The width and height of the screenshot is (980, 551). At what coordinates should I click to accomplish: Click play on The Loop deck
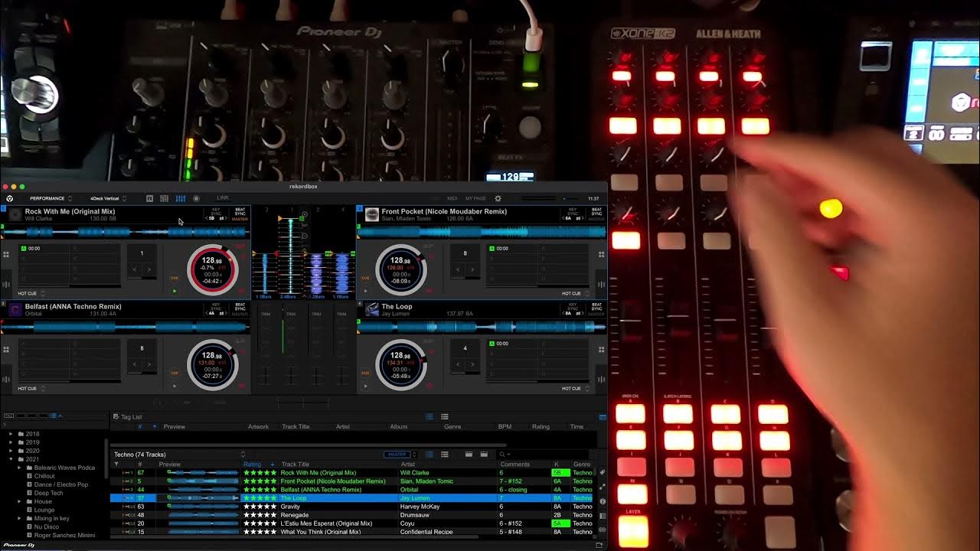pyautogui.click(x=365, y=386)
